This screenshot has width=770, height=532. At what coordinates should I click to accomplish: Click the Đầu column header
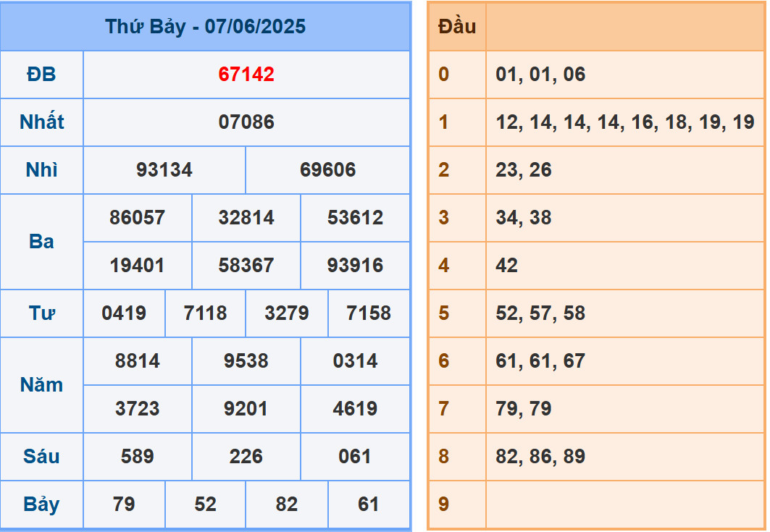(x=457, y=27)
